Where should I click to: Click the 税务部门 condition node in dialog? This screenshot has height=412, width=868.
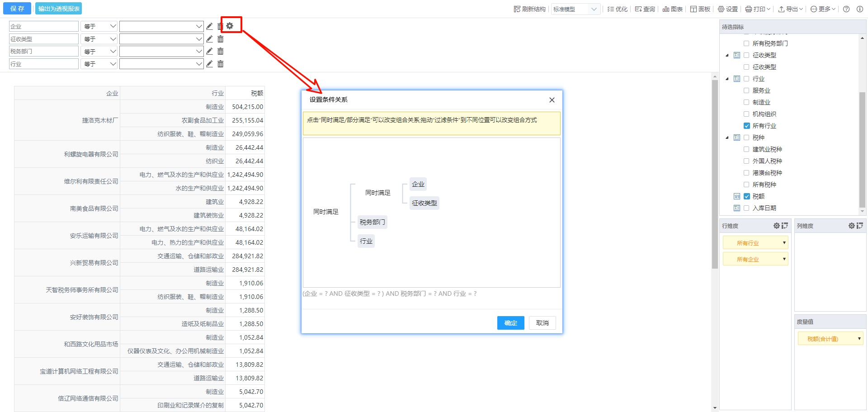pyautogui.click(x=372, y=222)
